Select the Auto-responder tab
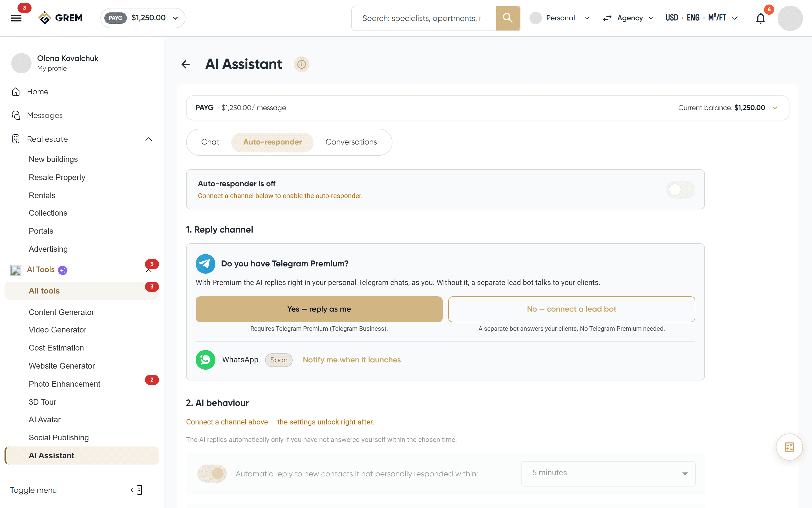Image resolution: width=812 pixels, height=508 pixels. click(x=272, y=142)
